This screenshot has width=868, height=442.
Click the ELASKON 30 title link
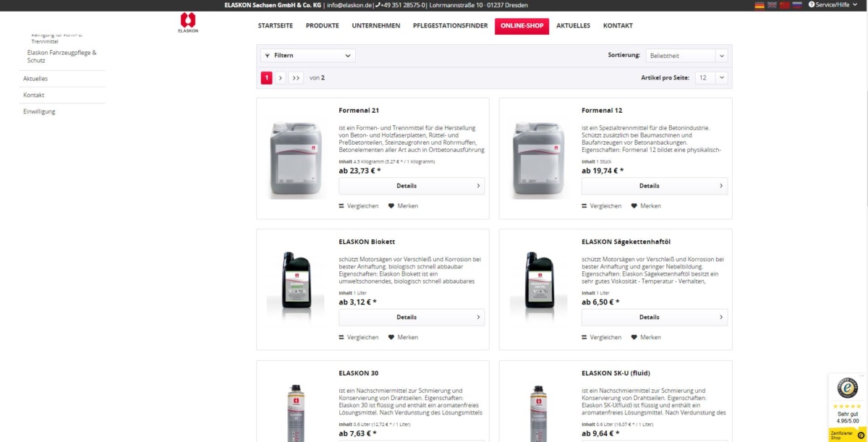click(x=359, y=373)
